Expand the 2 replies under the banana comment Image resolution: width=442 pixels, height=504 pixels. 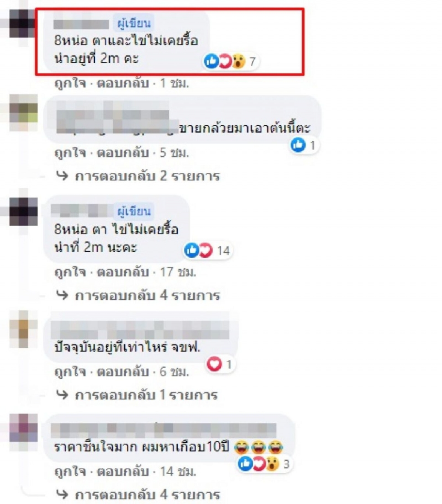[138, 176]
